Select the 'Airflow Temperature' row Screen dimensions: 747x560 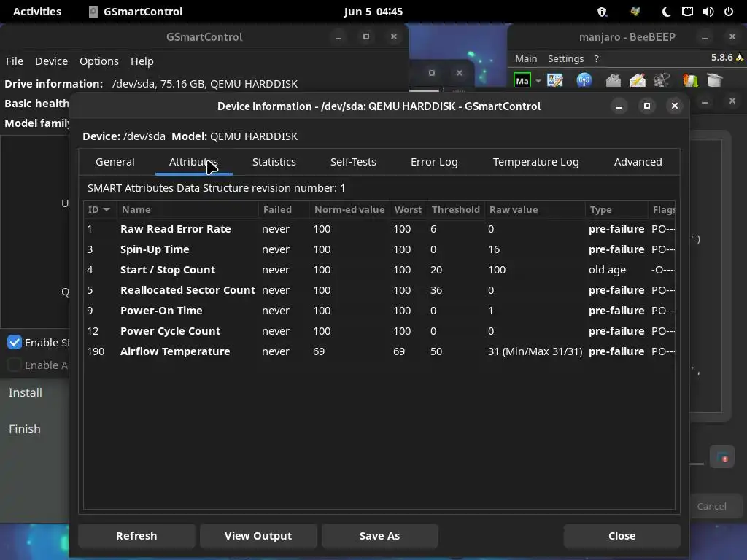[x=379, y=351]
